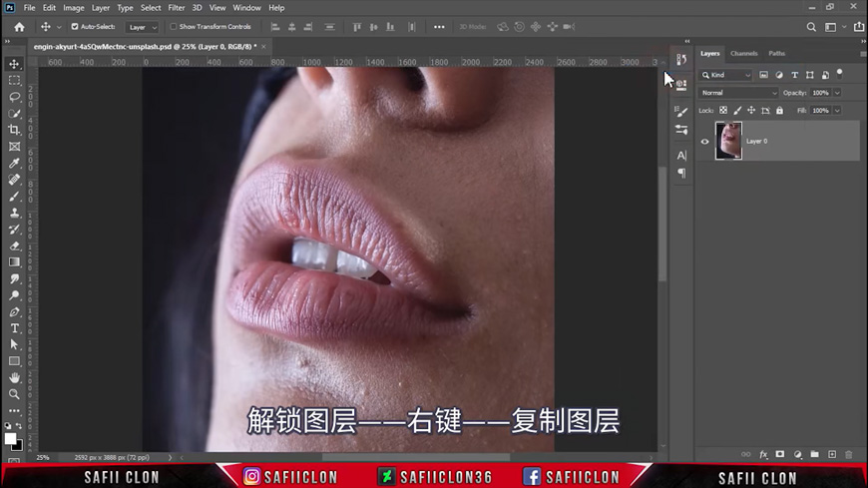Select the Zoom tool

[x=14, y=394]
